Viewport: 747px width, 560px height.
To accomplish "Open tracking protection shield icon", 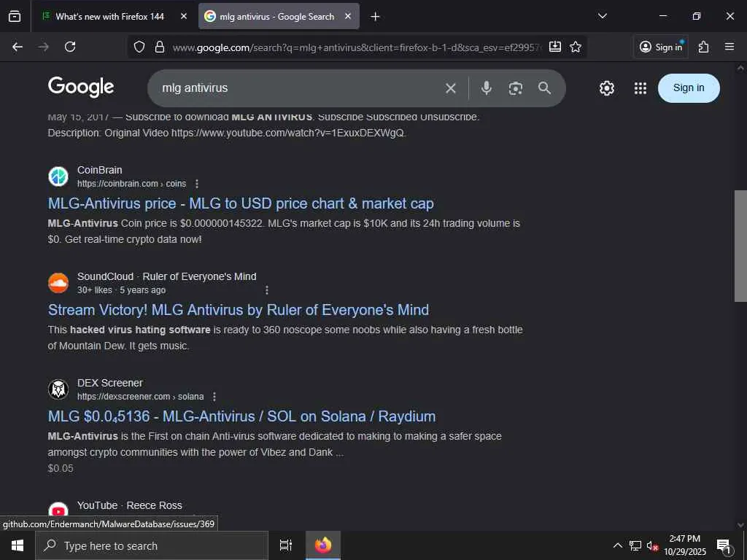I will tap(139, 47).
